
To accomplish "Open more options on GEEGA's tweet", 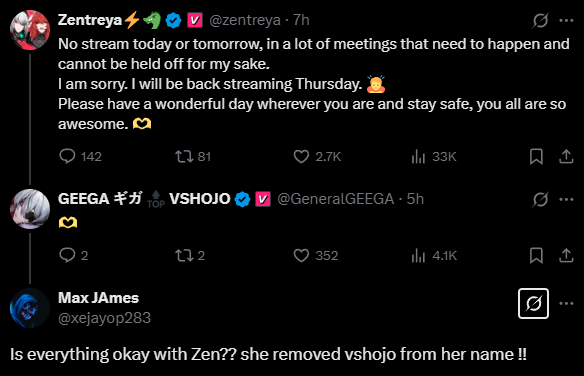I will [x=566, y=199].
